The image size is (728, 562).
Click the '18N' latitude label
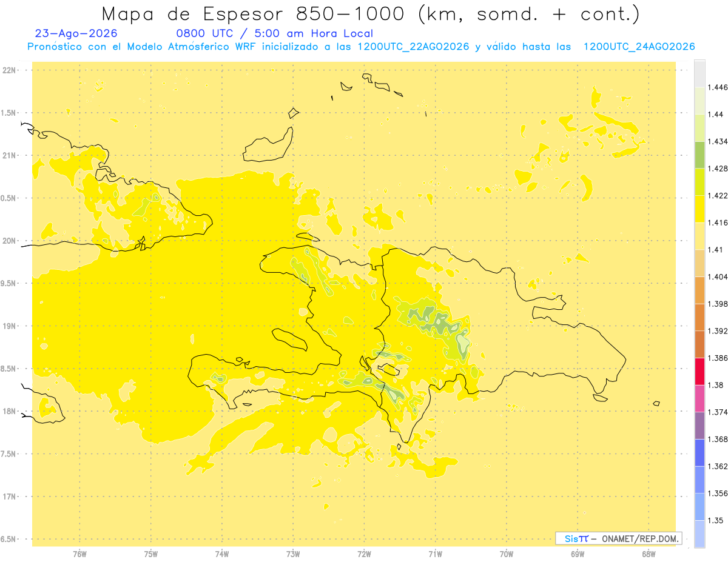tap(10, 412)
